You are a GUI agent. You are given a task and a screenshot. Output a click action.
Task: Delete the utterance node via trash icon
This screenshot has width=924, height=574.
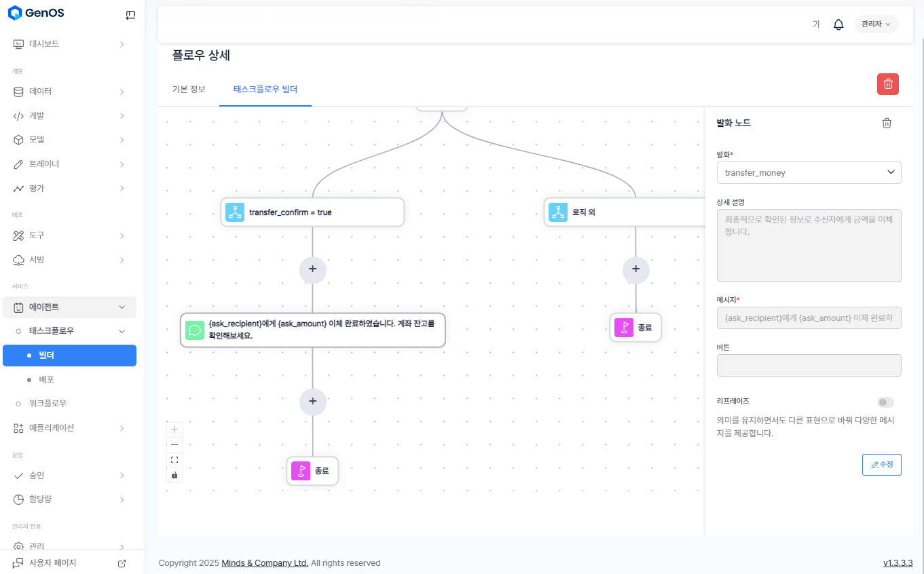[x=887, y=123]
